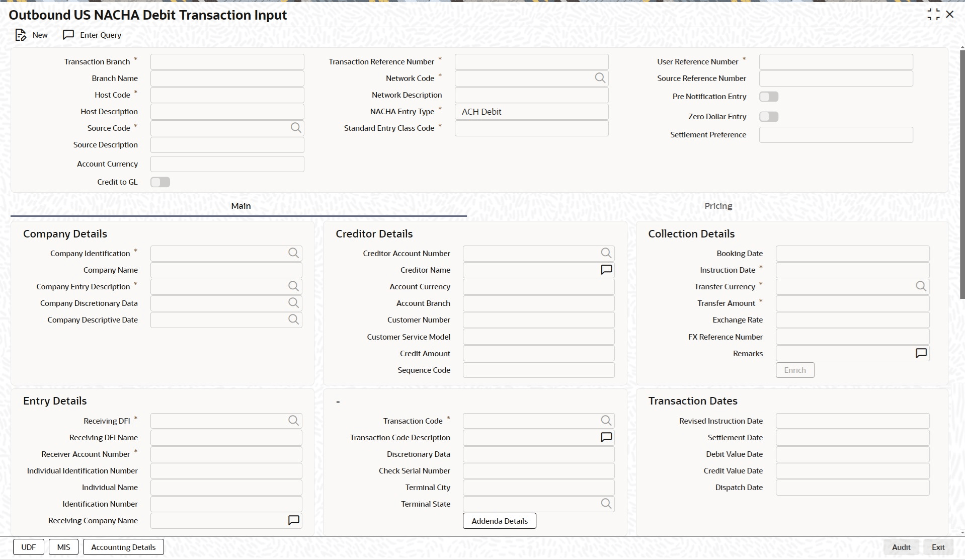
Task: Open the MIS button
Action: pyautogui.click(x=63, y=547)
